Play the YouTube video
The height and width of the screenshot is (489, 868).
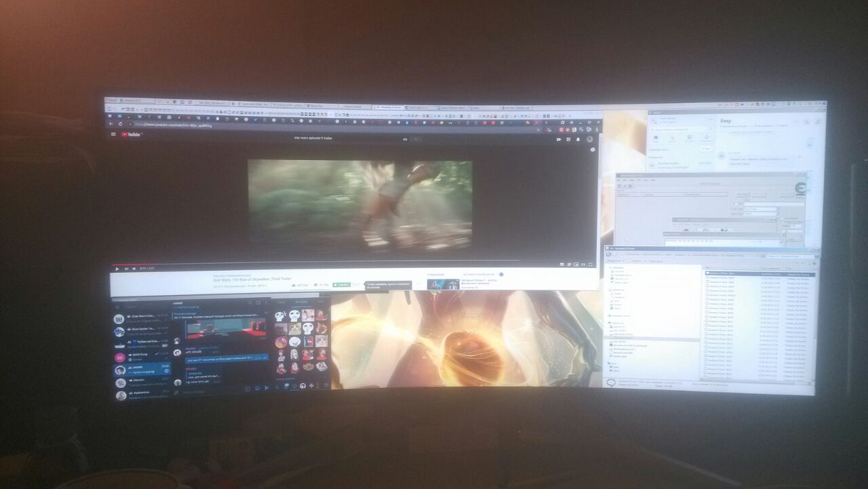(x=117, y=269)
